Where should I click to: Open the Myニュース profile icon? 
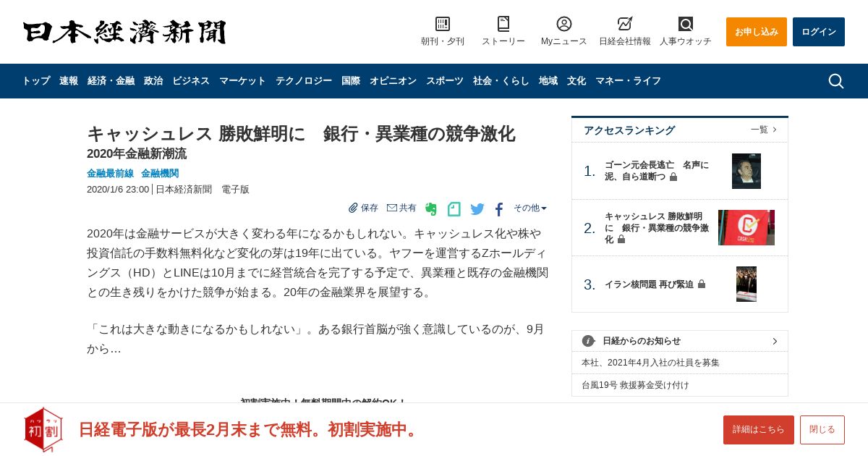pyautogui.click(x=564, y=24)
